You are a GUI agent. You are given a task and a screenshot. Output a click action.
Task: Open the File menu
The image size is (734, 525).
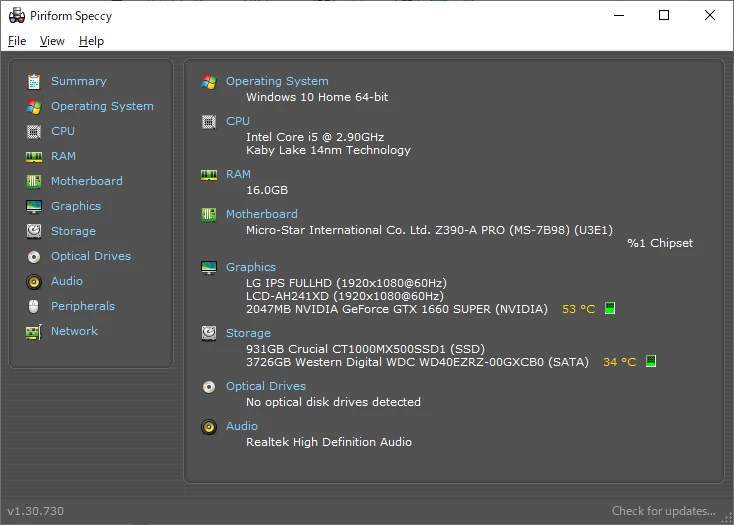pos(17,41)
